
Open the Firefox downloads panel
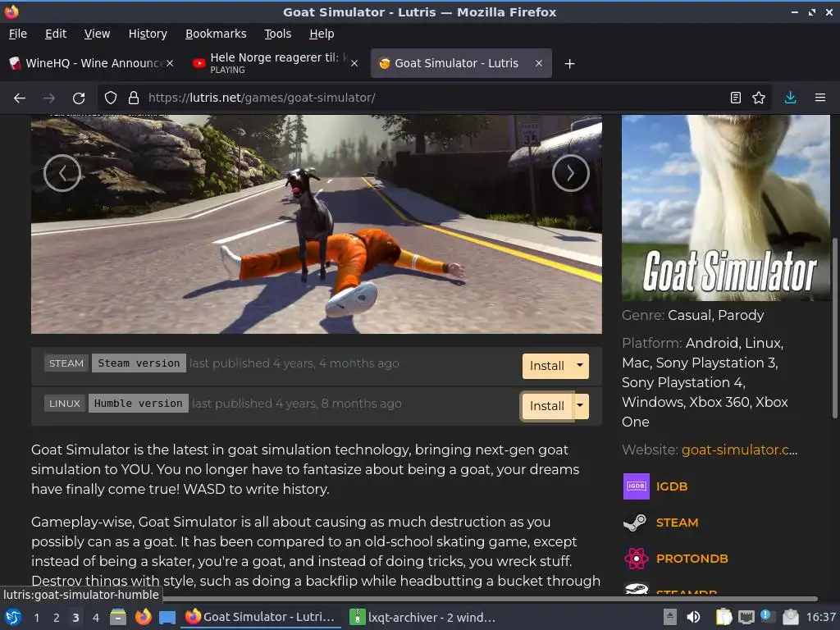(x=790, y=98)
